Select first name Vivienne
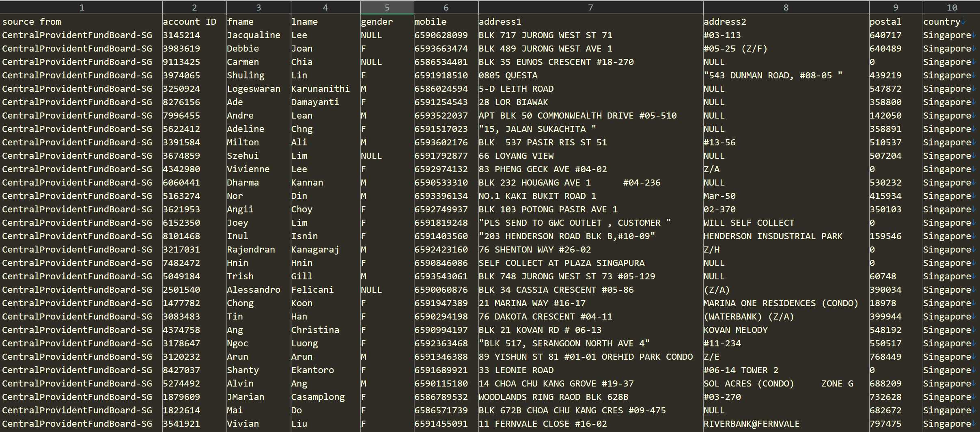 coord(248,169)
